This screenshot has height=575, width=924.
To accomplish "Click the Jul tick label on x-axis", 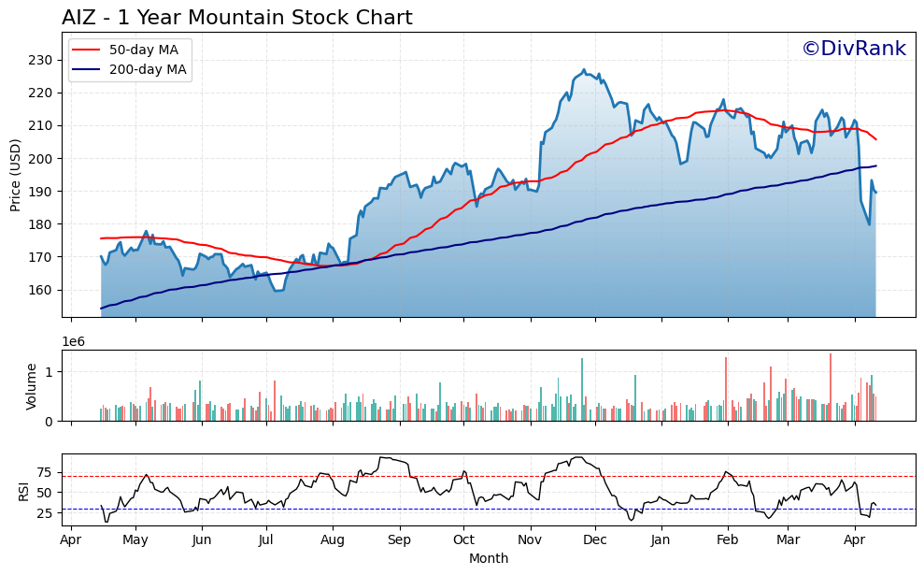I will click(x=265, y=539).
